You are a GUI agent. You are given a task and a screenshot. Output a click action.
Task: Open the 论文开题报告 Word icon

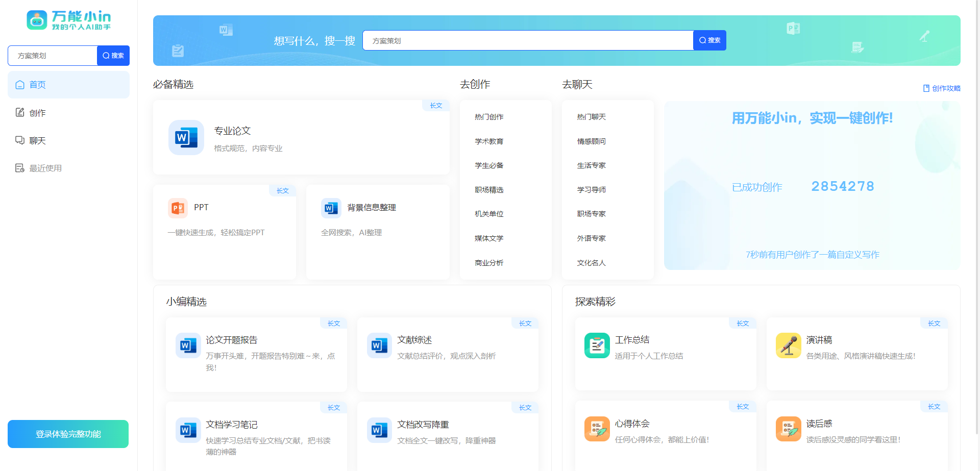click(188, 345)
